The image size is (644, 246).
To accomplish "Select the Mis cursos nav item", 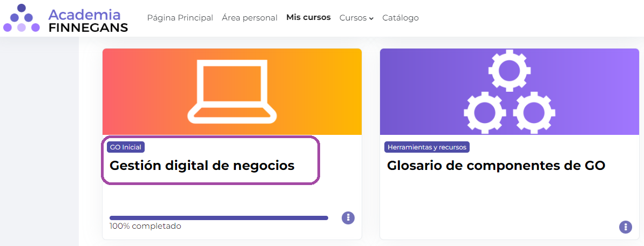I will click(x=308, y=17).
